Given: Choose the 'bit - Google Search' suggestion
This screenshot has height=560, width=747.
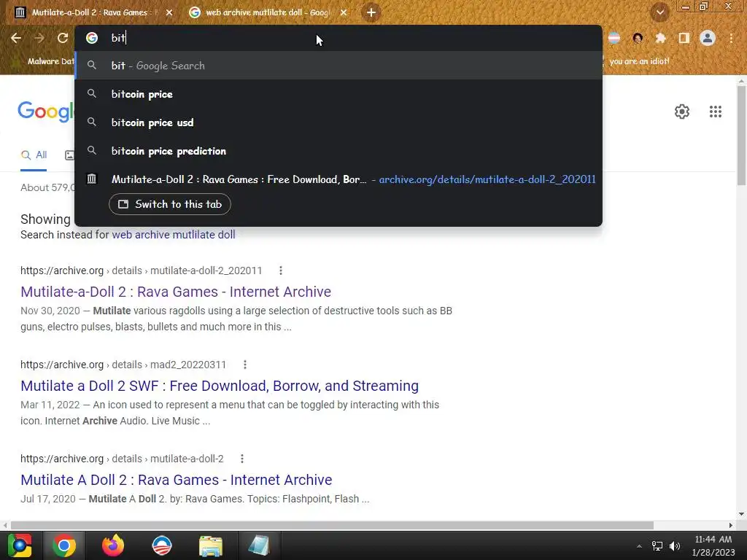Looking at the screenshot, I should pyautogui.click(x=338, y=66).
